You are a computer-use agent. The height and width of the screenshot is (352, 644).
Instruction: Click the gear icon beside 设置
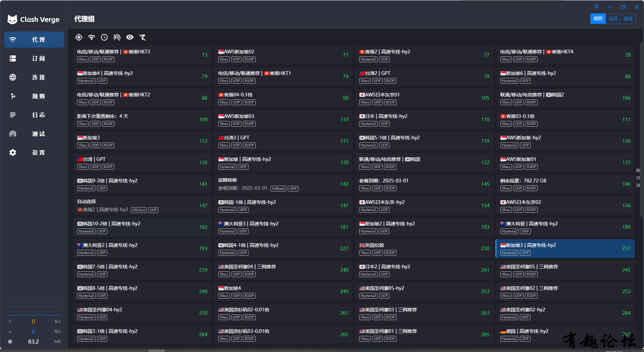click(x=13, y=152)
